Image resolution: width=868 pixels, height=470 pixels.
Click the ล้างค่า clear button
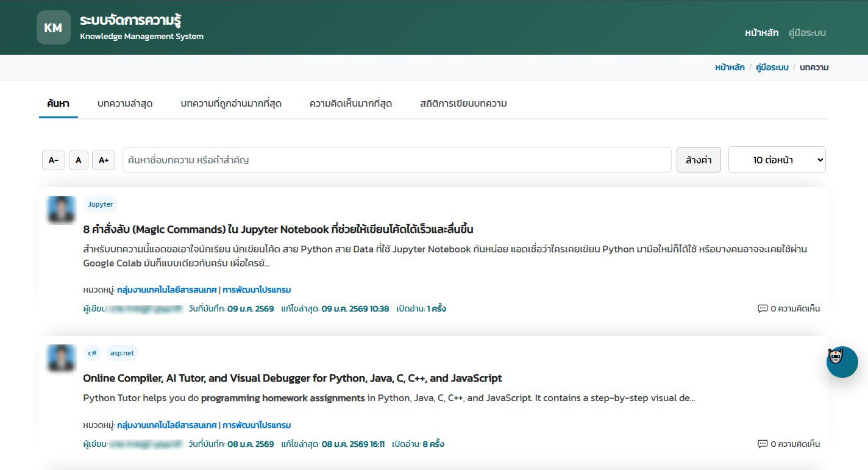coord(699,160)
